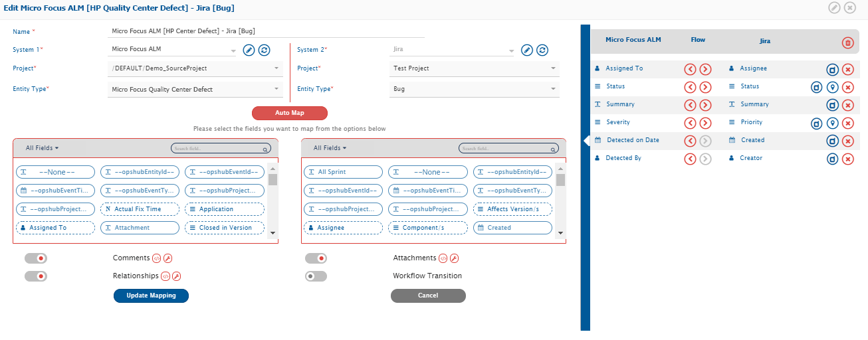Select the Actual Fix Time field chip
The height and width of the screenshot is (340, 868).
tap(140, 209)
